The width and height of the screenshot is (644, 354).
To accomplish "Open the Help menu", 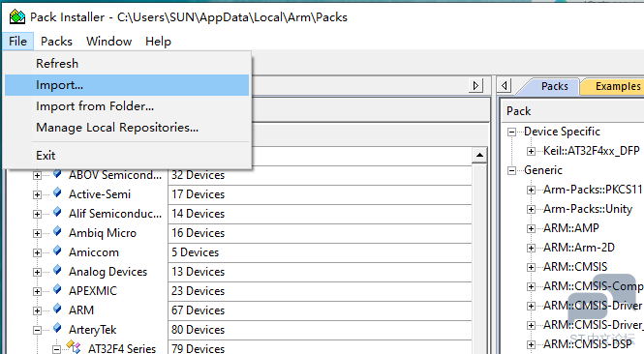I will point(158,42).
